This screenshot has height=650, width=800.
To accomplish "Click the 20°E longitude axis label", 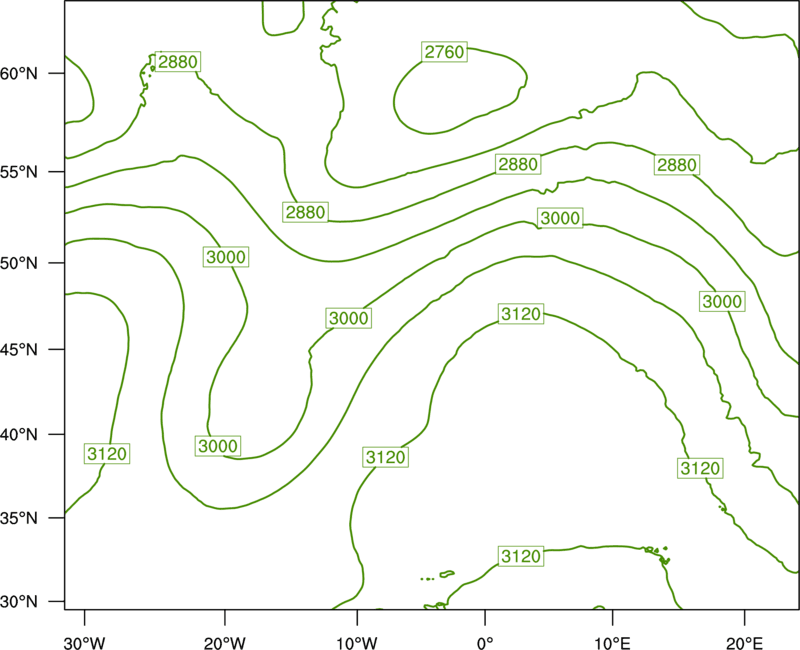I will point(744,643).
